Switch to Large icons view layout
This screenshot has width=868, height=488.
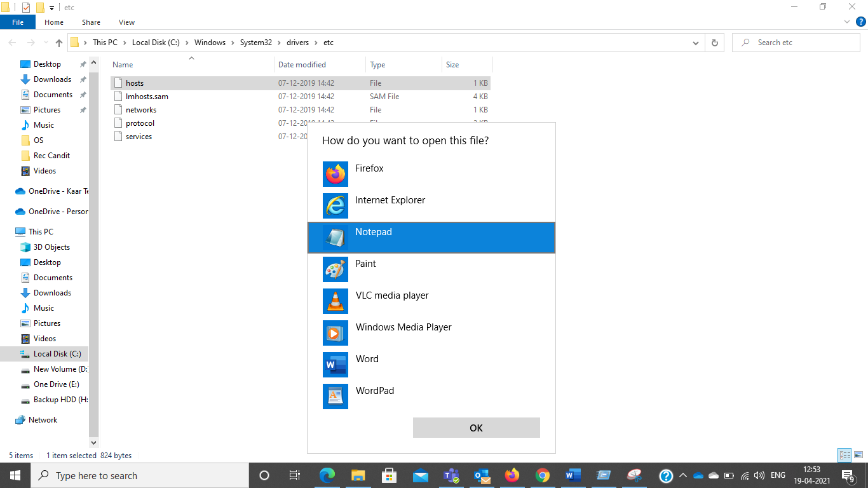[x=858, y=455]
